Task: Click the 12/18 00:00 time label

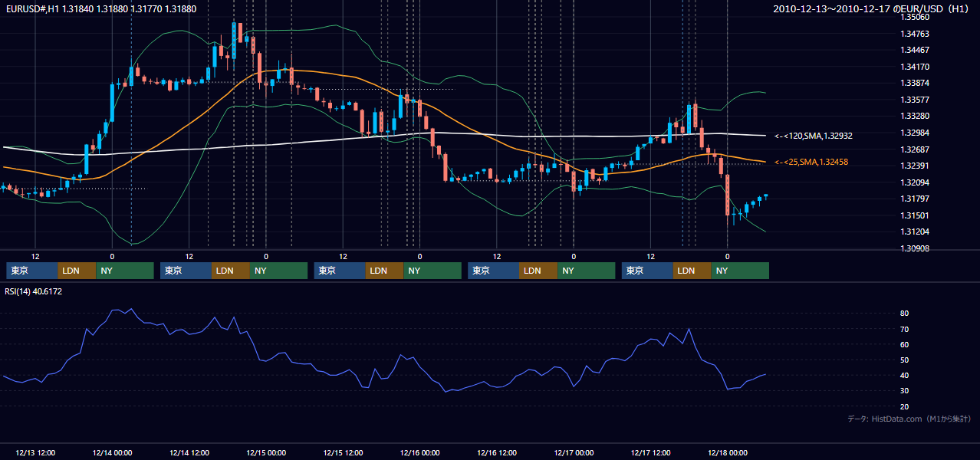Action: (x=728, y=452)
